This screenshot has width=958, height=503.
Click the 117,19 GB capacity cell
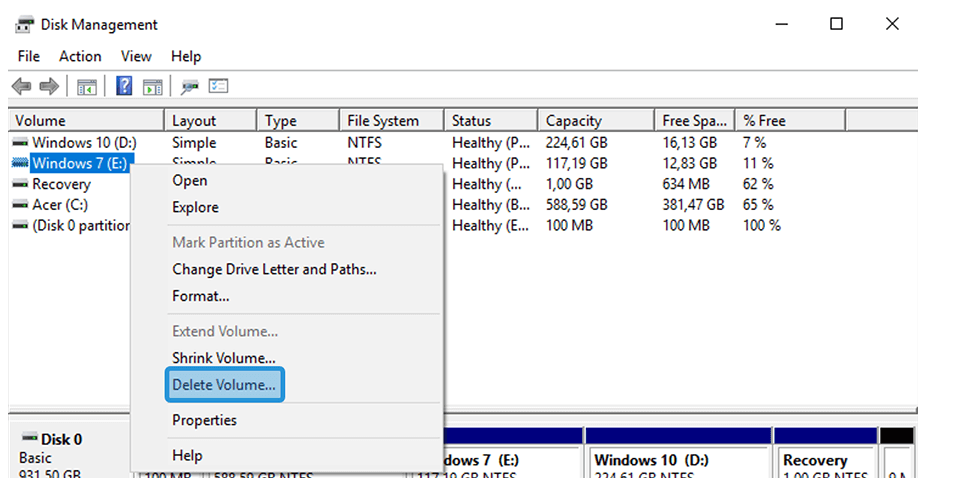click(x=577, y=163)
